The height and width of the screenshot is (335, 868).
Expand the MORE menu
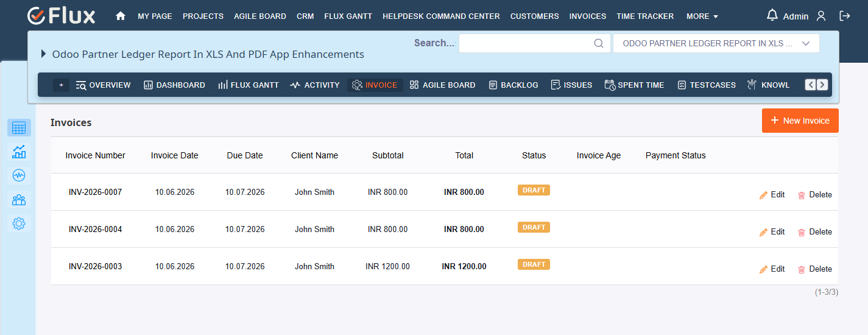tap(702, 16)
